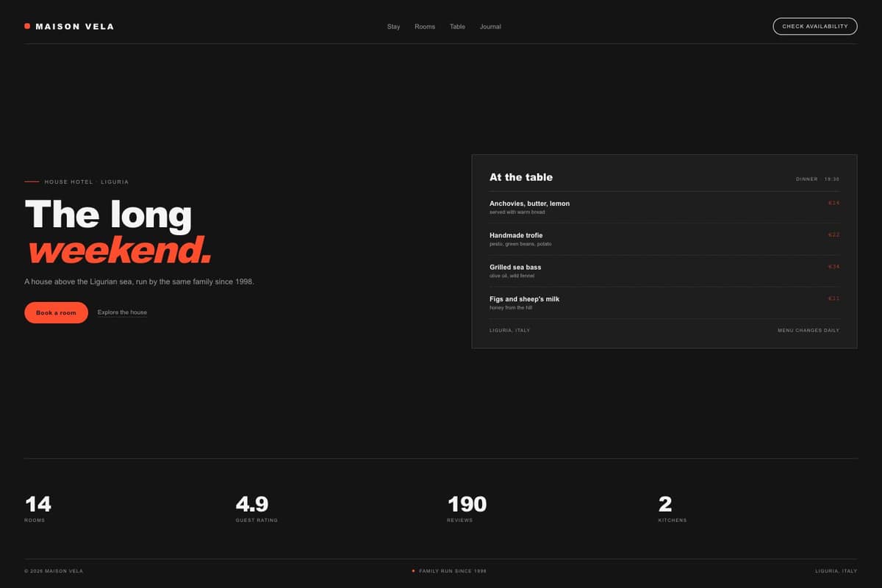This screenshot has width=882, height=588.
Task: Click the 190 reviews statistic
Action: 467,509
